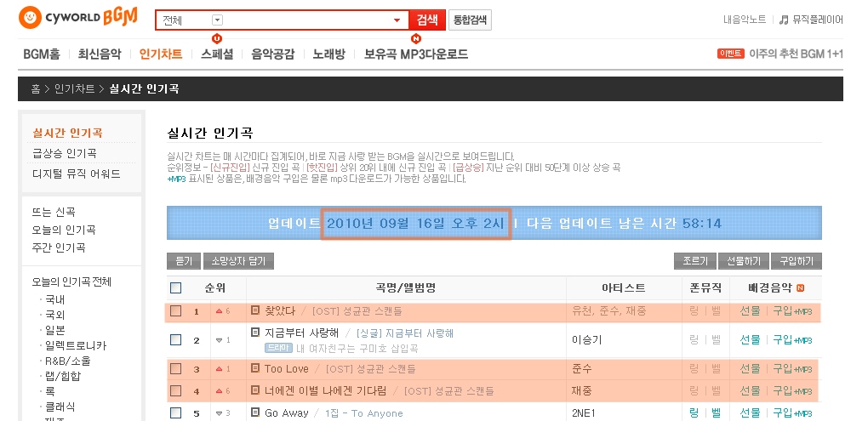Check the box for 찾았다
The height and width of the screenshot is (421, 868).
click(175, 311)
